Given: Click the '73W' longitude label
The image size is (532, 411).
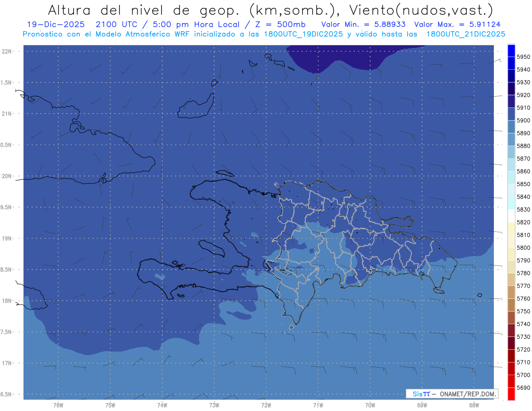Looking at the screenshot, I should coord(214,405).
